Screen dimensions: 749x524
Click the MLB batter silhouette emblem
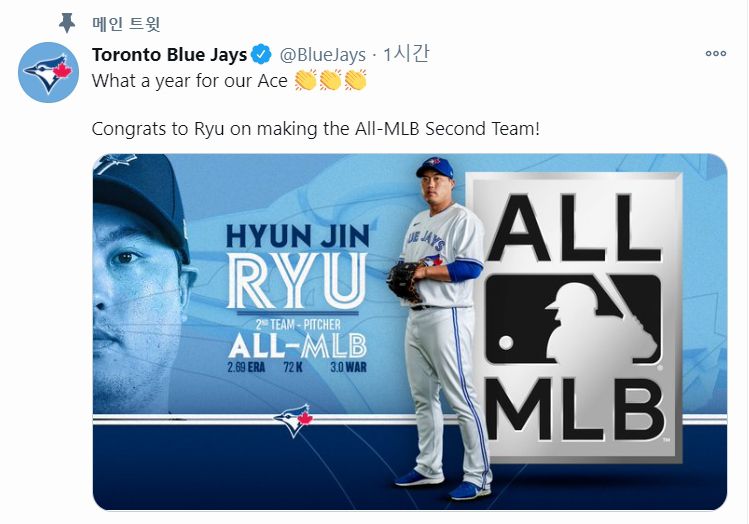point(574,319)
